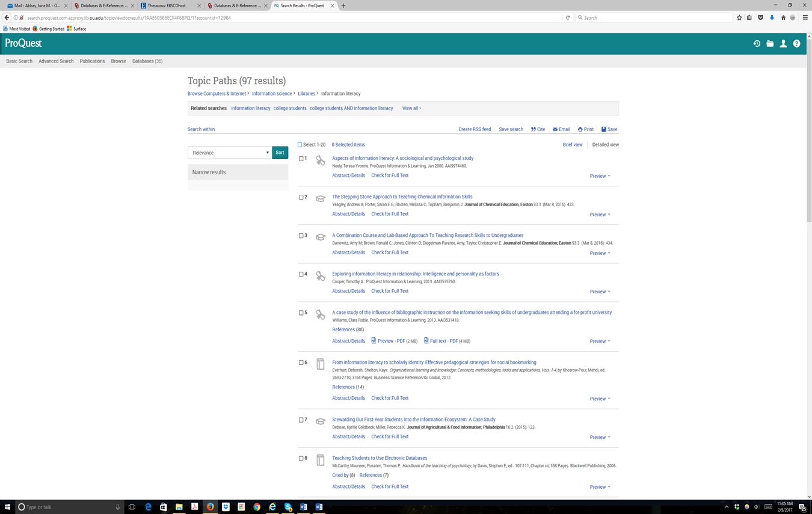Expand Preview for the first result

click(x=600, y=176)
